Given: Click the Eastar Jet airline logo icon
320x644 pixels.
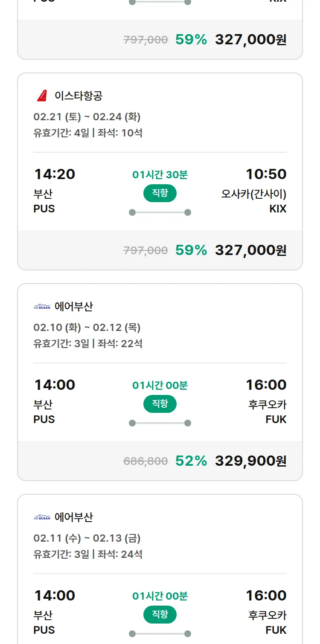Looking at the screenshot, I should [x=42, y=96].
